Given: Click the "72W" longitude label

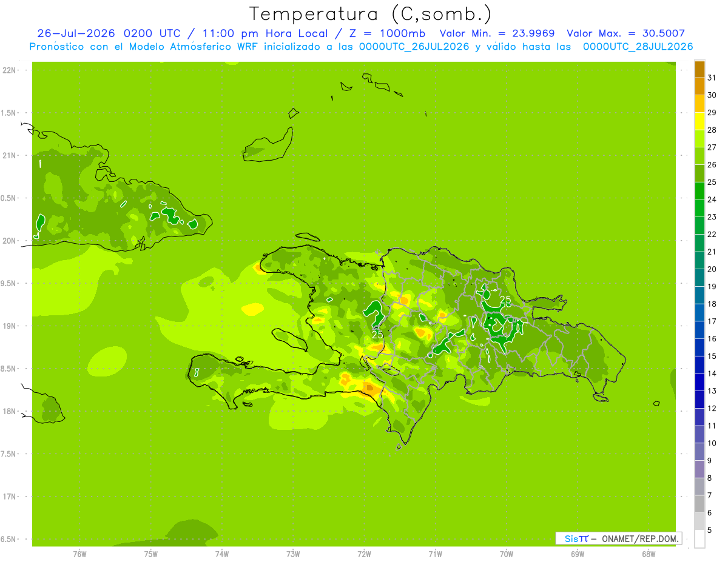Looking at the screenshot, I should tap(364, 554).
